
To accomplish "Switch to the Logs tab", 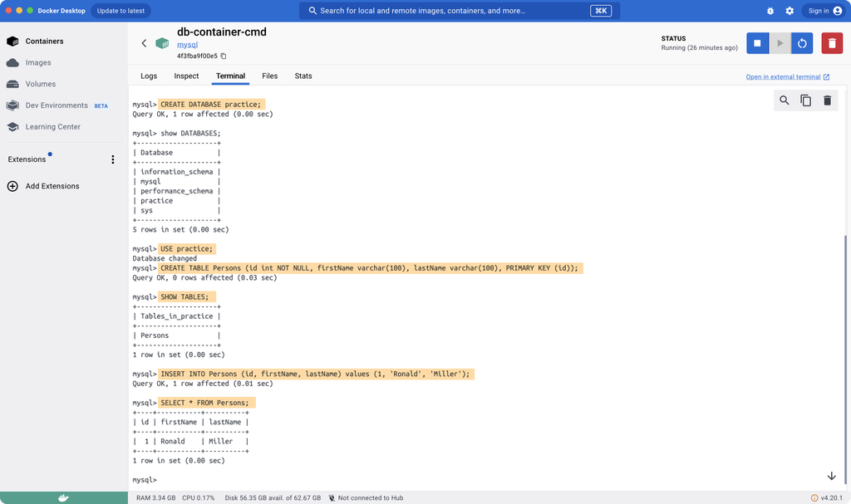I will [x=149, y=76].
